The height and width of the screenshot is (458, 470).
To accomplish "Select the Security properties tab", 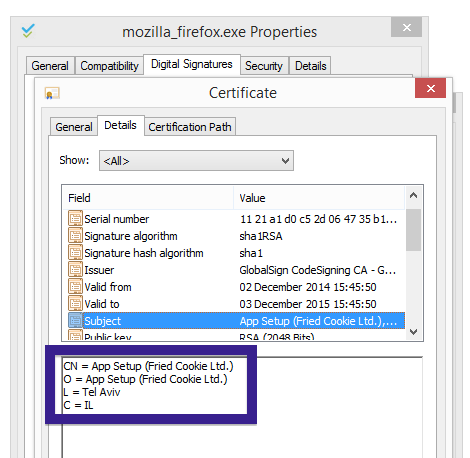I will (264, 66).
